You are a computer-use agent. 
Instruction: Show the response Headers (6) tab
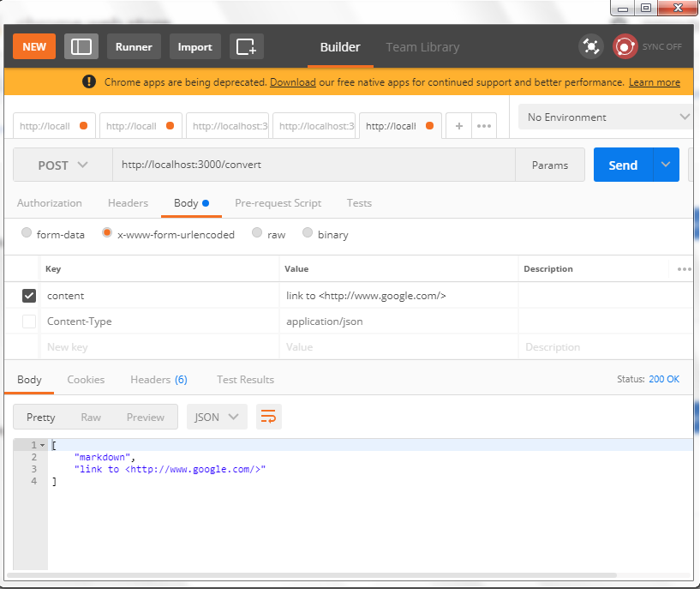pyautogui.click(x=159, y=380)
